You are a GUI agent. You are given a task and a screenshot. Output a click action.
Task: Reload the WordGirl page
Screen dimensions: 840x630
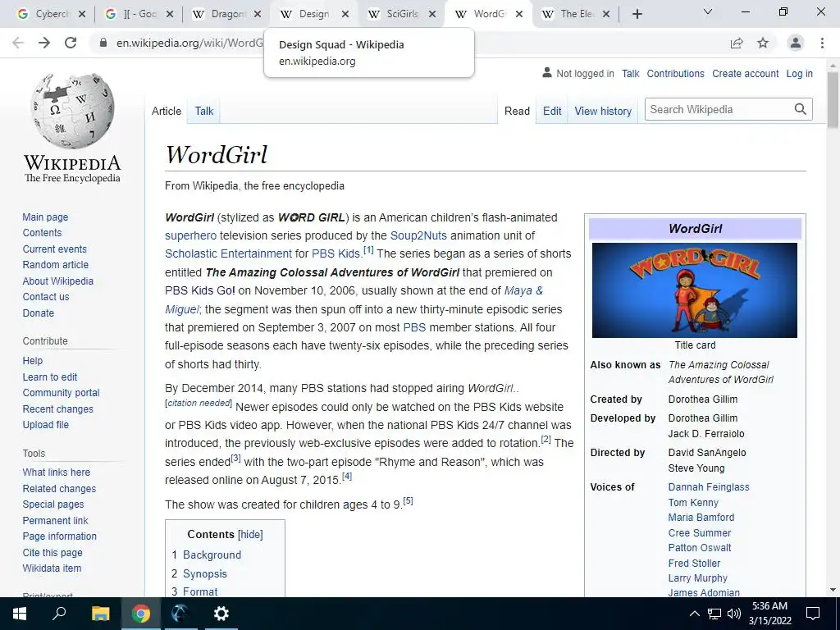click(71, 43)
